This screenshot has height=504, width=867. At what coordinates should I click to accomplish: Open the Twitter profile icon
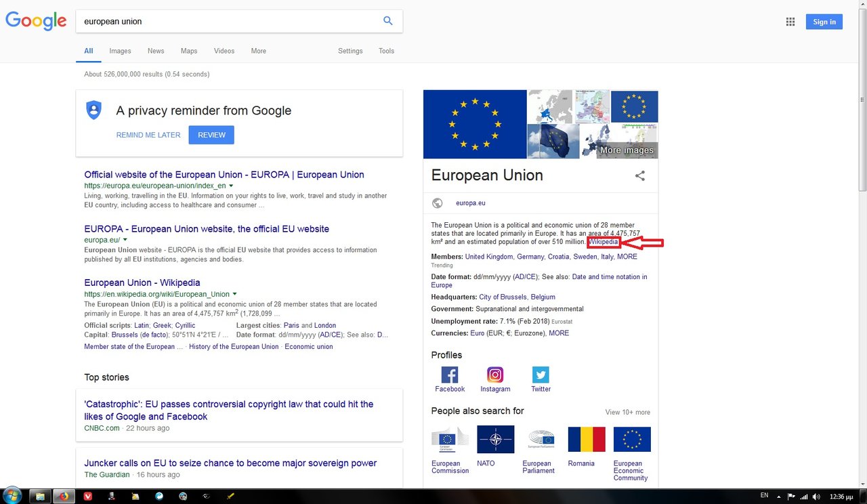coord(541,375)
